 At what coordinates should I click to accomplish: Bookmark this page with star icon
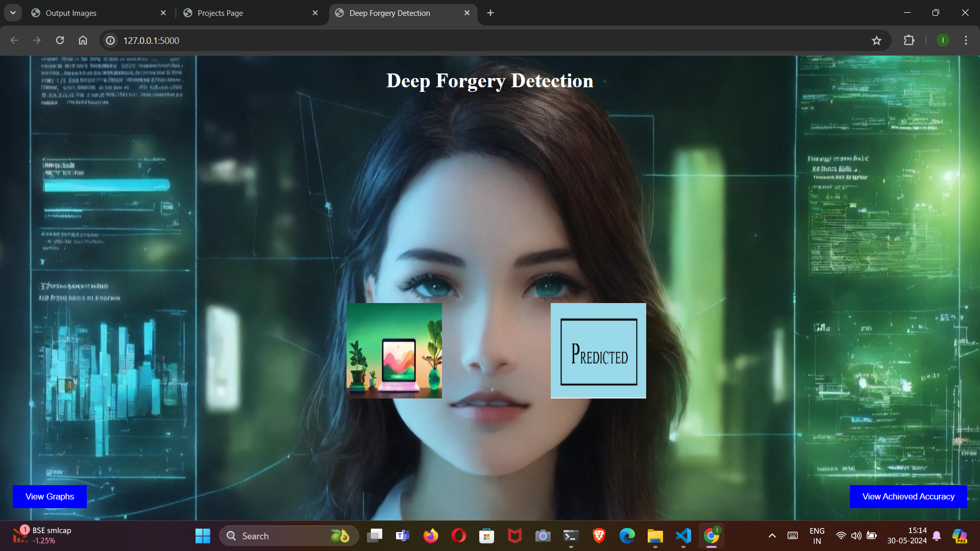[876, 40]
